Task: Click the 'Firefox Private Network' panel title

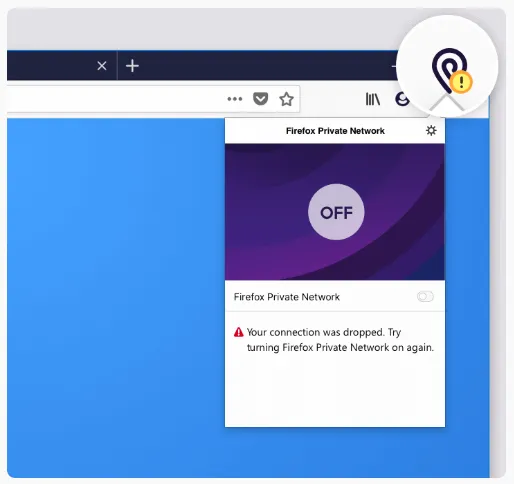Action: pyautogui.click(x=335, y=131)
